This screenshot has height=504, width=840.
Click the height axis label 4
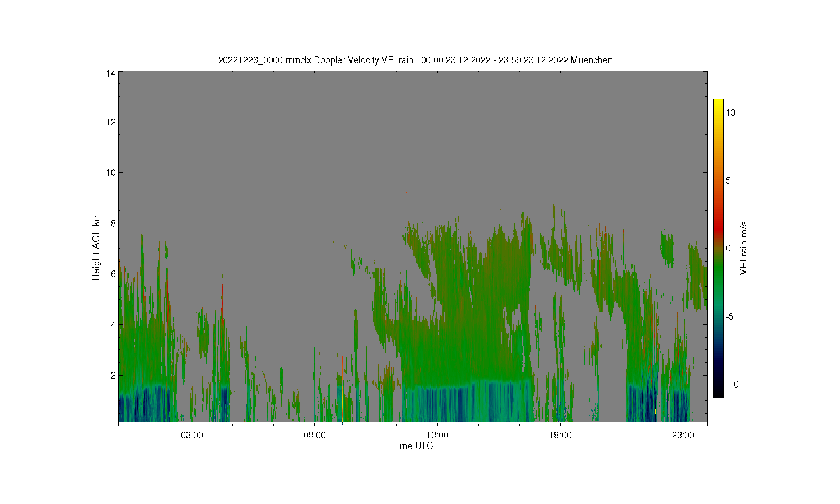(x=113, y=324)
